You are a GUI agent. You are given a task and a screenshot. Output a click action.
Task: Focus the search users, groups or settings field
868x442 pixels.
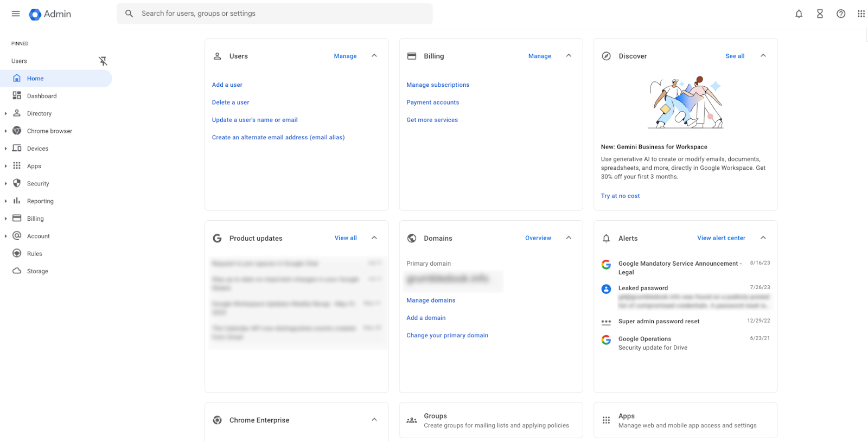(275, 14)
